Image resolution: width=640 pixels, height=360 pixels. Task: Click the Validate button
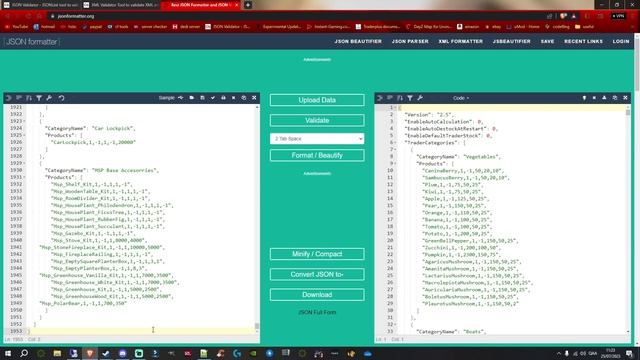pos(317,120)
